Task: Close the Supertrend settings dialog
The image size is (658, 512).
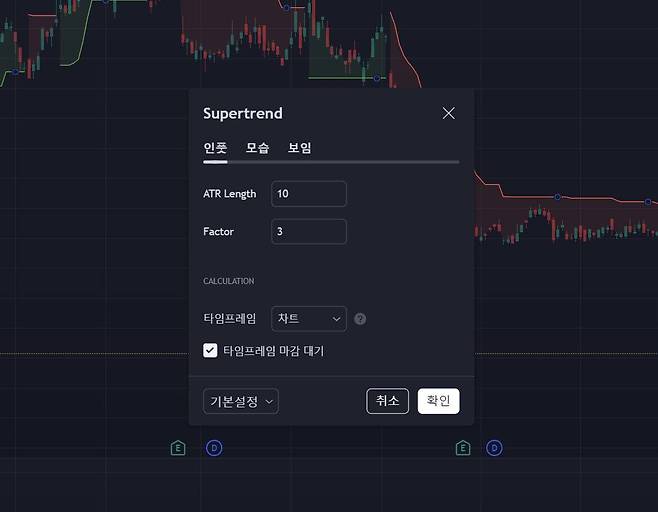Action: (448, 113)
